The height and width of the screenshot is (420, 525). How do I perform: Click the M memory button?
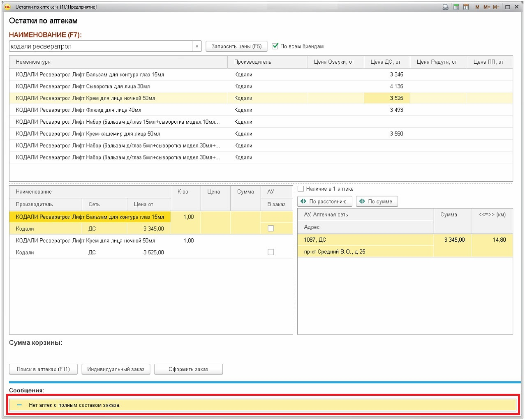(x=477, y=7)
